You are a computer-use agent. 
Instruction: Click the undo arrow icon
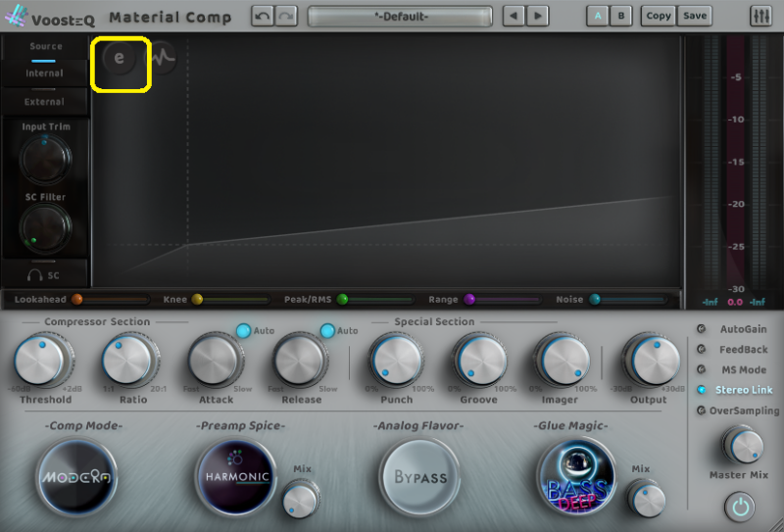pos(261,16)
